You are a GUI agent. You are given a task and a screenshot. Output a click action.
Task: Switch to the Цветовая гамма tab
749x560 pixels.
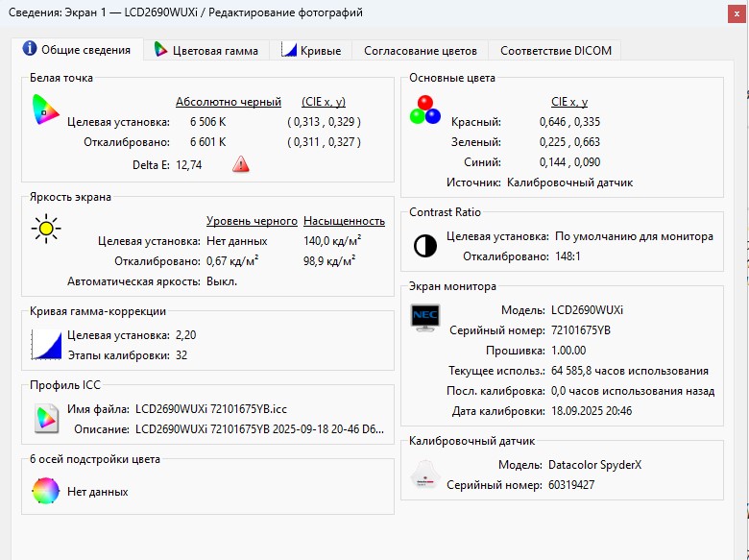pos(205,51)
